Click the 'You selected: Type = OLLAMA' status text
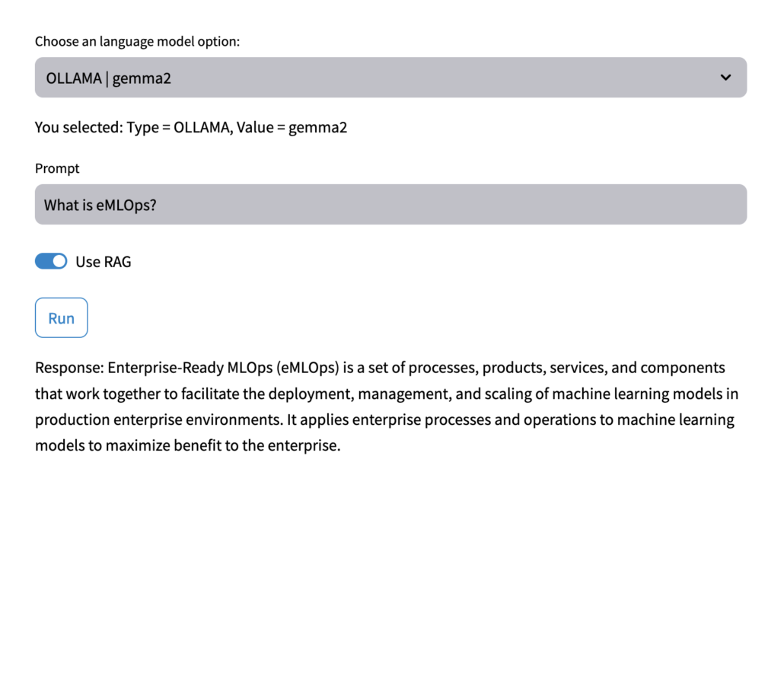 pos(133,127)
